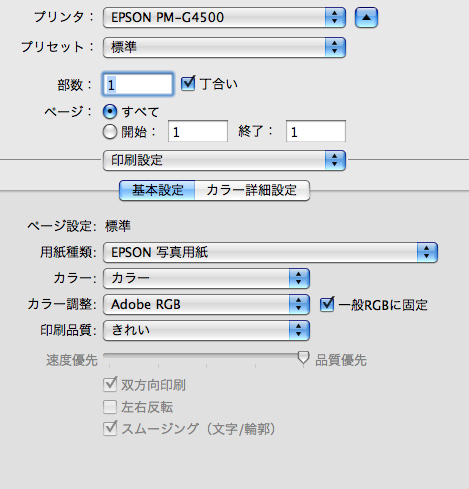Click arrow stepper of the 印刷設定 popup
This screenshot has height=489, width=469.
tap(335, 160)
